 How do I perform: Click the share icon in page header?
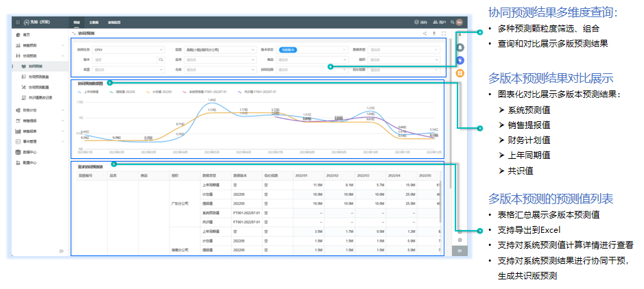pos(425,33)
